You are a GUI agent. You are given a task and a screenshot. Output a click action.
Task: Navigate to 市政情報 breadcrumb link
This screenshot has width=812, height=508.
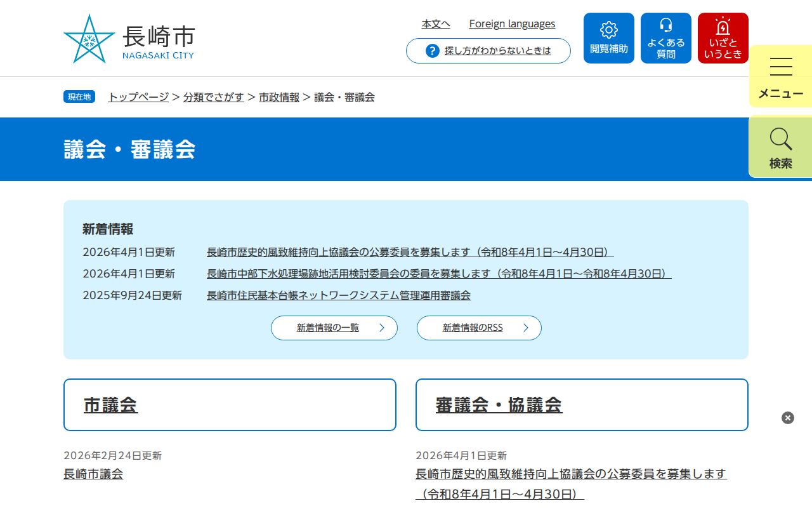click(279, 97)
